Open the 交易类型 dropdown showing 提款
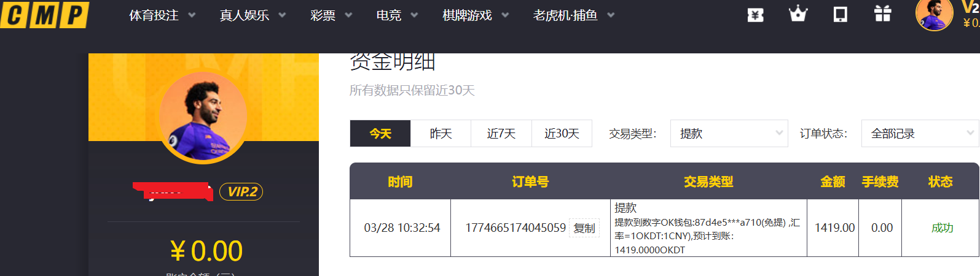Image resolution: width=980 pixels, height=276 pixels. [729, 134]
